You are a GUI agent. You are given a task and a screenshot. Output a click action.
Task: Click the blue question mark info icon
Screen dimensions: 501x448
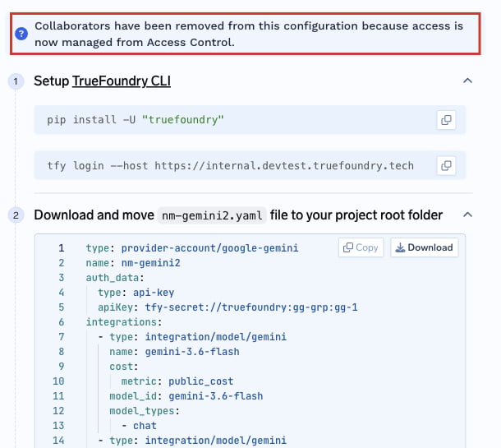click(x=21, y=34)
